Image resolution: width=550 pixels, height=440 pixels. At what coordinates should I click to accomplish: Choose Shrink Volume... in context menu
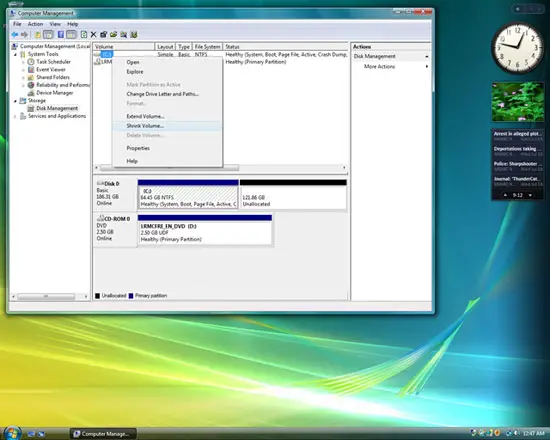[x=167, y=126]
